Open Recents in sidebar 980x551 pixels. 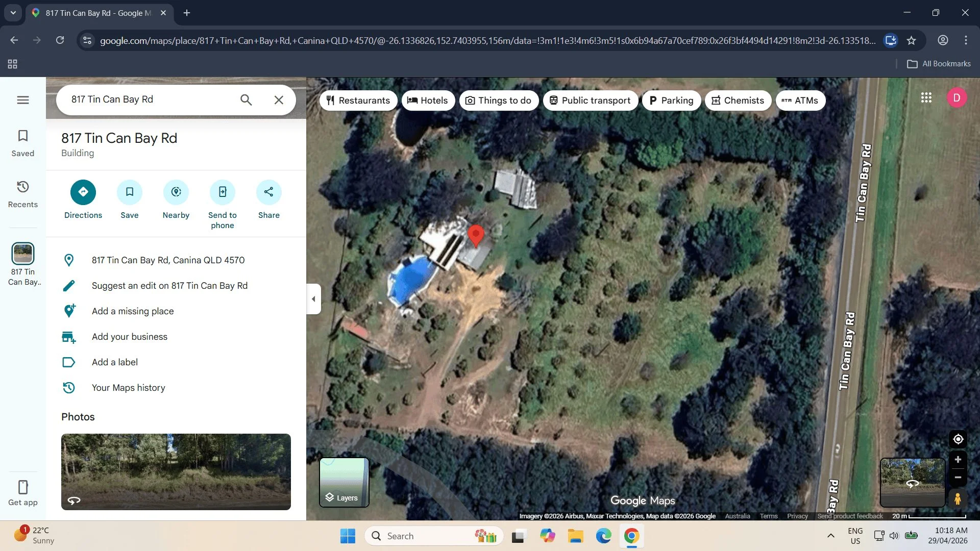pyautogui.click(x=23, y=194)
